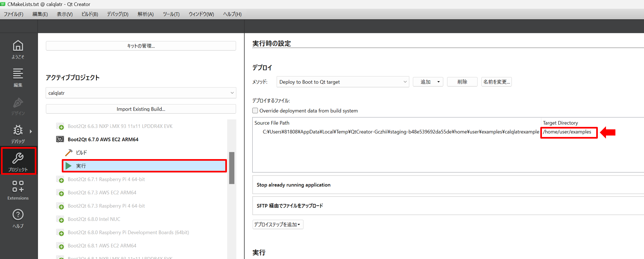Click the ビルド hammer icon in kit tree
Image resolution: width=644 pixels, height=259 pixels.
[x=69, y=153]
